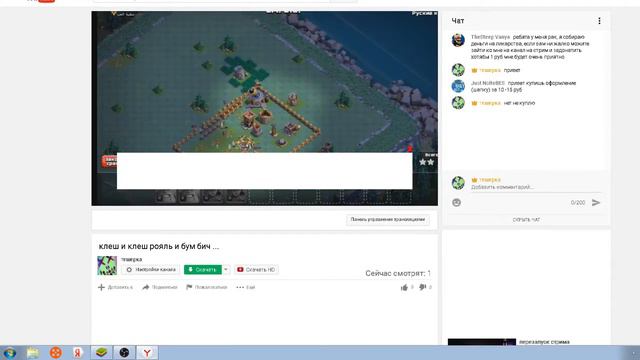Click the green 'Скачать' download button
The height and width of the screenshot is (360, 640).
tap(203, 270)
